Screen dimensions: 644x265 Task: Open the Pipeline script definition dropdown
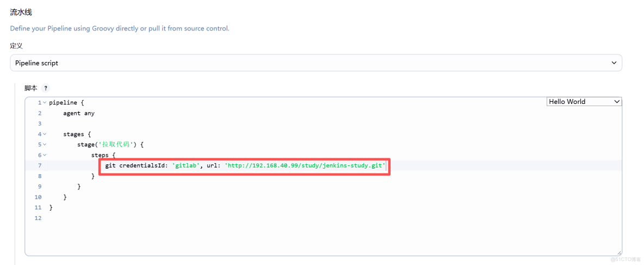[316, 63]
